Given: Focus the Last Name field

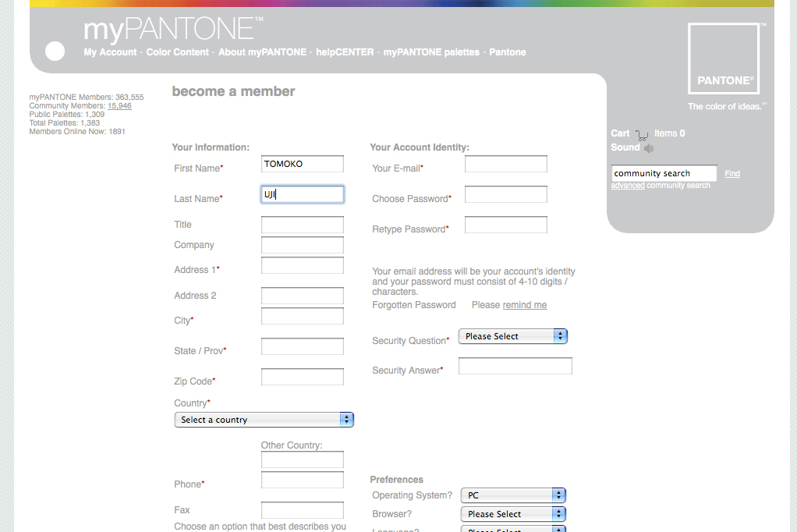Looking at the screenshot, I should (303, 194).
